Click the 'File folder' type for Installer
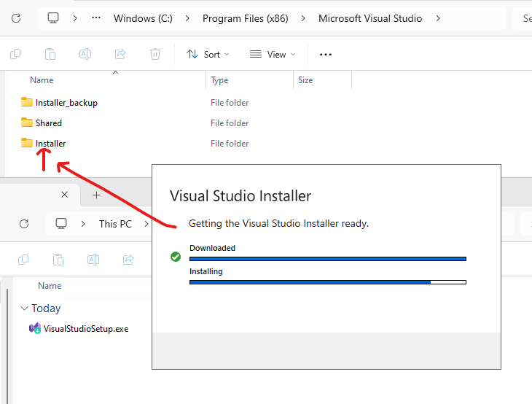 (x=230, y=143)
